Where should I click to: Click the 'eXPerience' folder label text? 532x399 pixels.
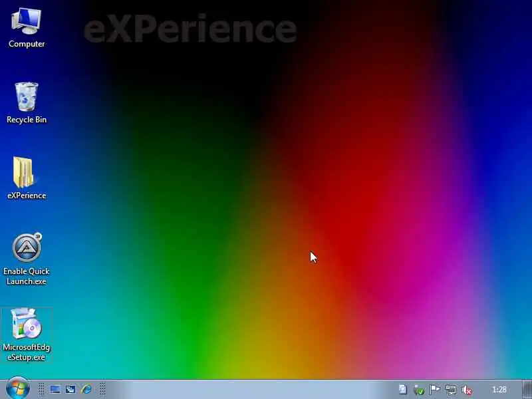click(27, 196)
